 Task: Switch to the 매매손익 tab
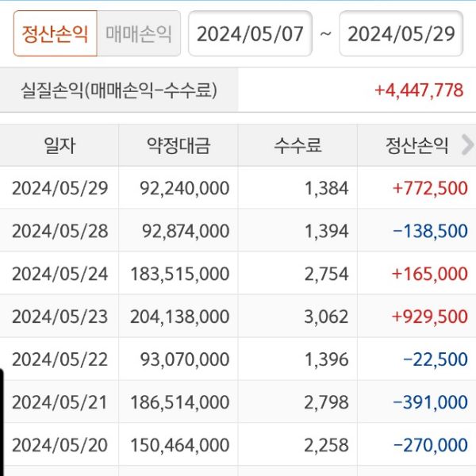click(138, 33)
